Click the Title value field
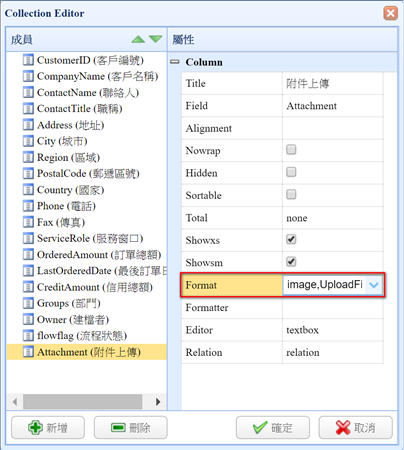This screenshot has height=450, width=404. [x=332, y=83]
